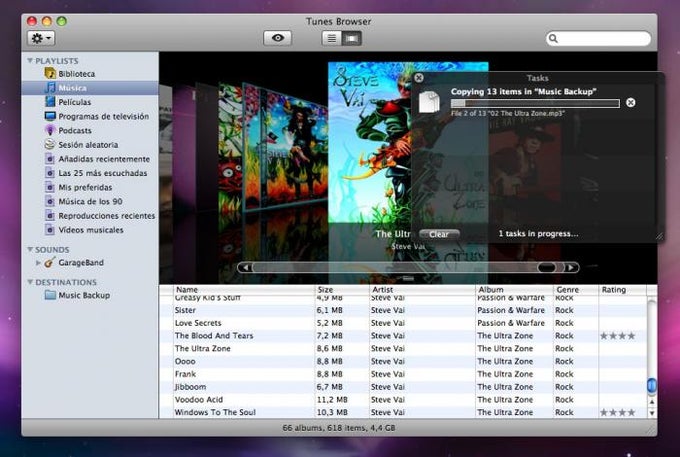
Task: Select the Sister track row
Action: (x=403, y=310)
